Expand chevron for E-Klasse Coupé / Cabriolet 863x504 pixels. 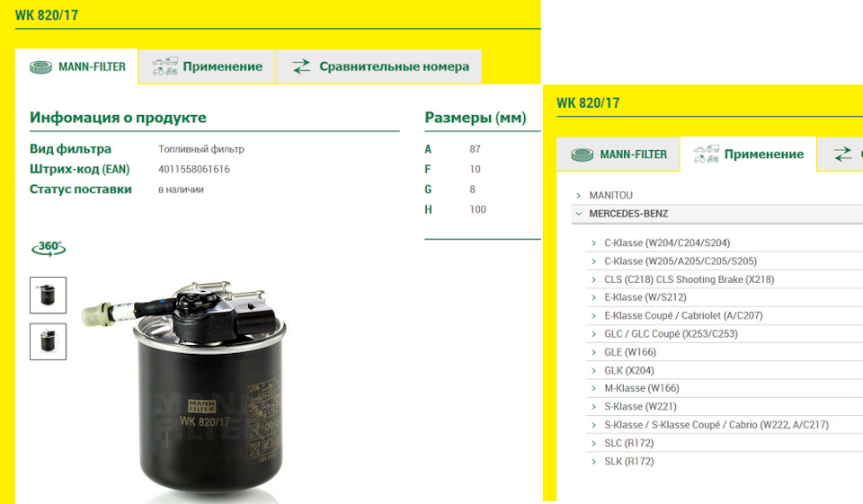pos(593,316)
